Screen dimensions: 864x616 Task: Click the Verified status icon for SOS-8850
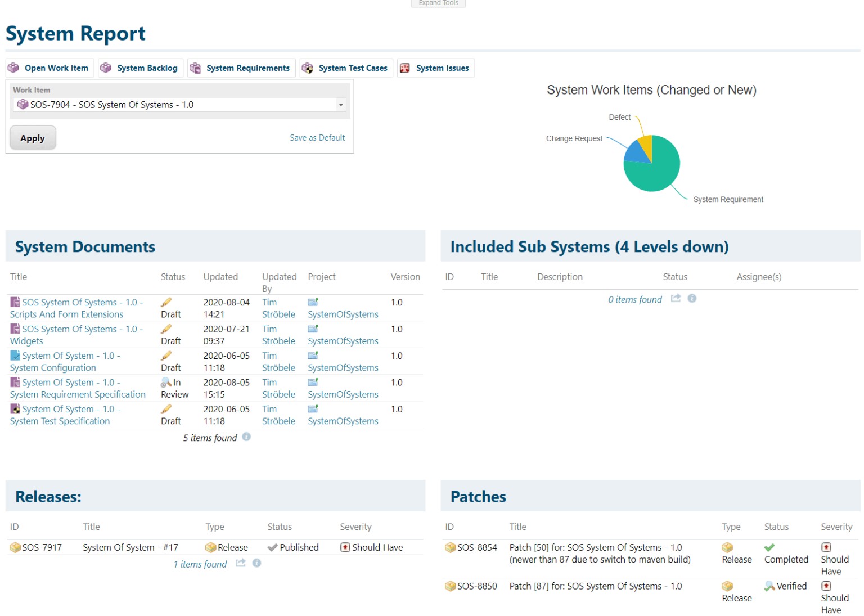click(769, 586)
